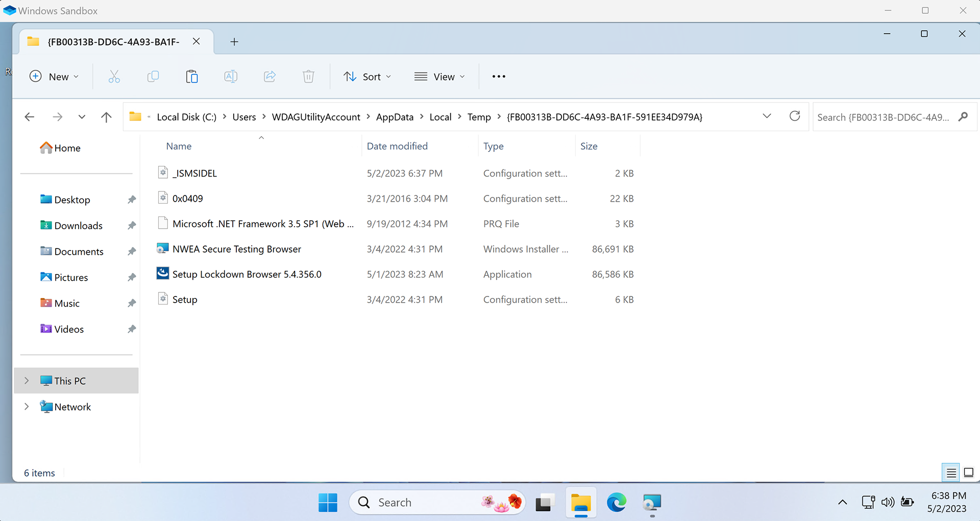
Task: Switch to details view layout
Action: (951, 473)
